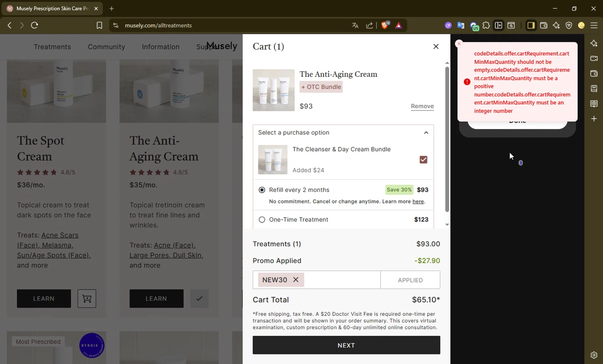The image size is (603, 364).
Task: Bookmark this page icon
Action: click(99, 25)
